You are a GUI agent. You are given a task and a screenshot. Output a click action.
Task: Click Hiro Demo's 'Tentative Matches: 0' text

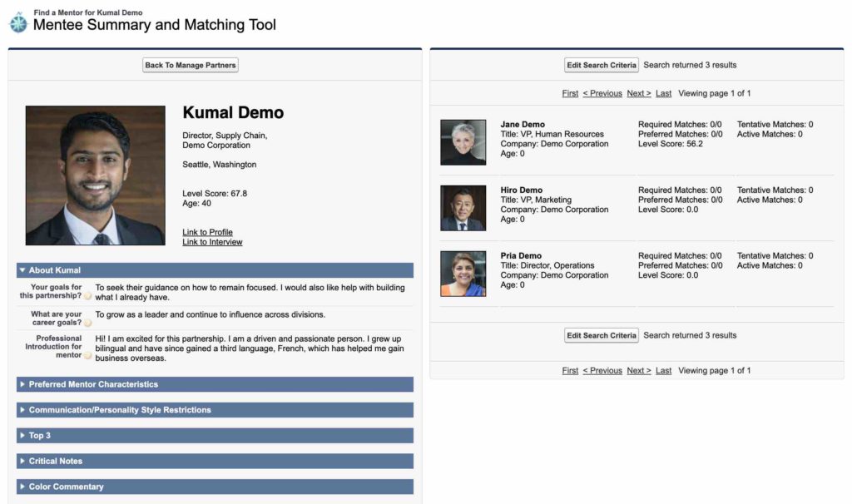point(775,190)
